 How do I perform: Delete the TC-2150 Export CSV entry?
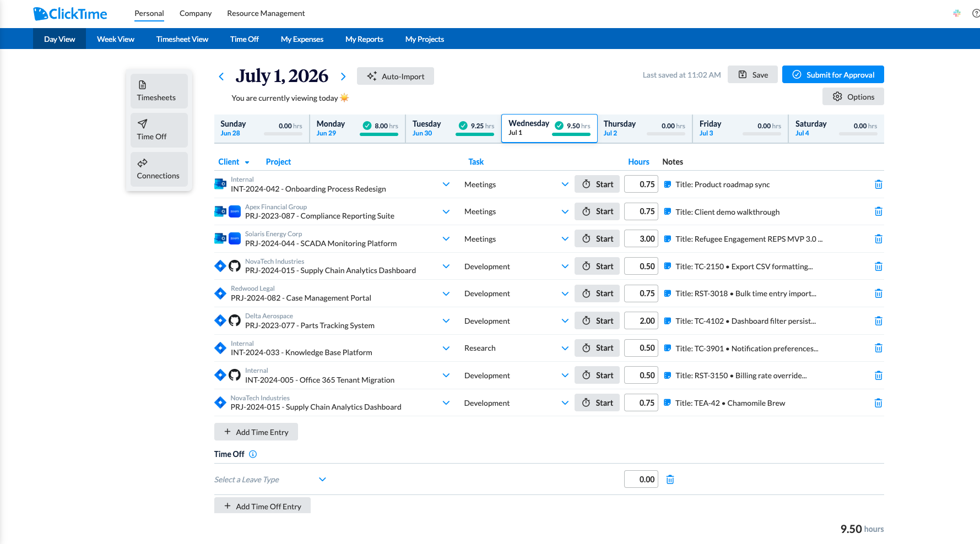[878, 266]
